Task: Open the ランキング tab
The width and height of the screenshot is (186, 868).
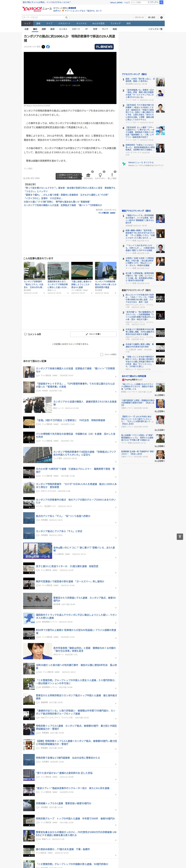Action: tap(115, 24)
